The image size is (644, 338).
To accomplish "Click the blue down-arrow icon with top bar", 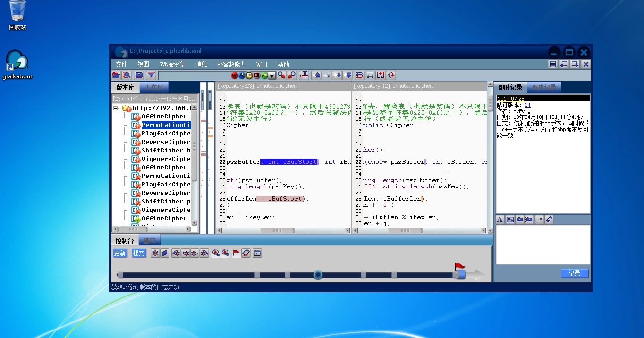I will point(337,75).
